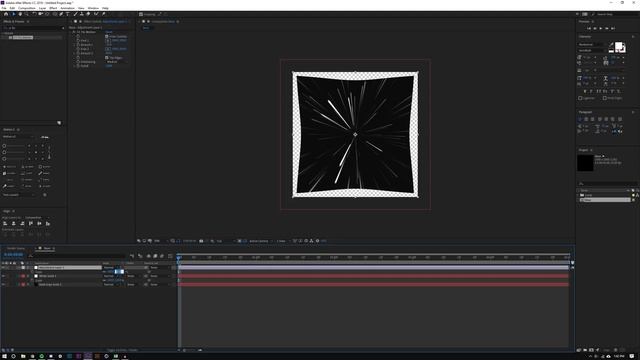Open the File menu
This screenshot has width=640, height=360.
pyautogui.click(x=4, y=8)
